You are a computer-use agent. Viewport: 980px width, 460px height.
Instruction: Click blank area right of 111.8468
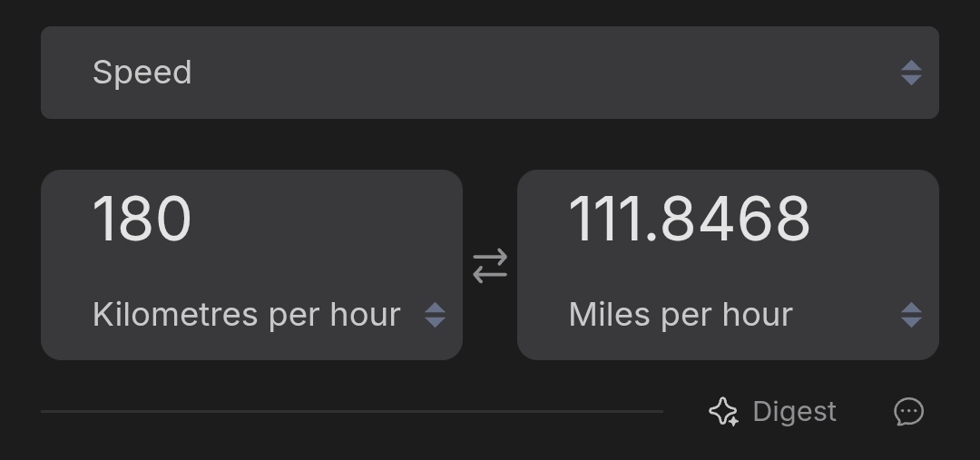coord(880,220)
